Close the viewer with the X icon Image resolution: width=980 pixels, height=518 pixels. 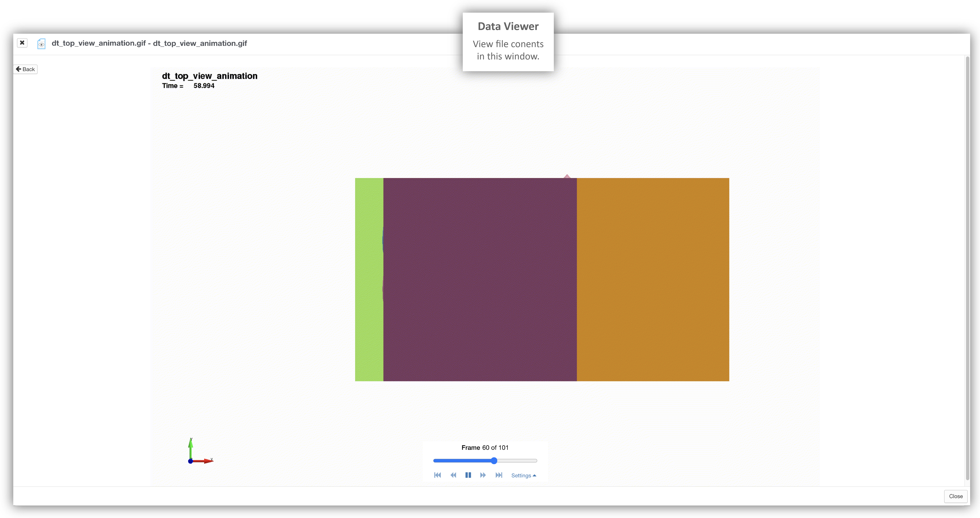coord(22,43)
